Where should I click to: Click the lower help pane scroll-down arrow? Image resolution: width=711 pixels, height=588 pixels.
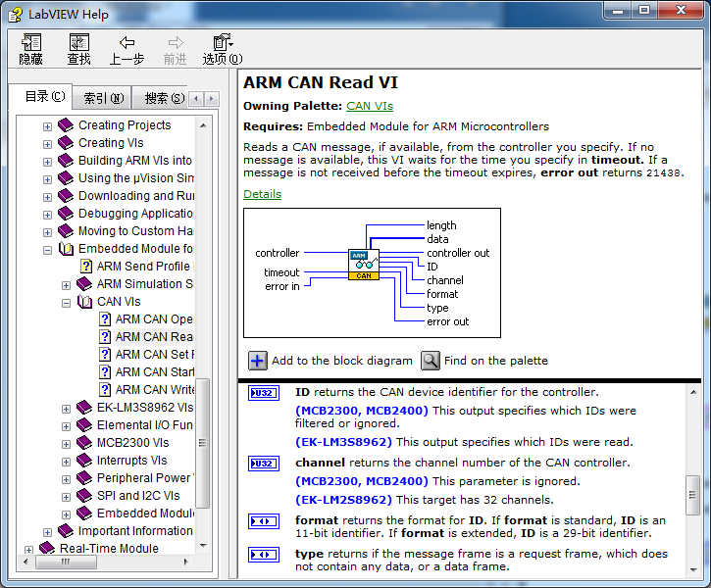click(693, 570)
